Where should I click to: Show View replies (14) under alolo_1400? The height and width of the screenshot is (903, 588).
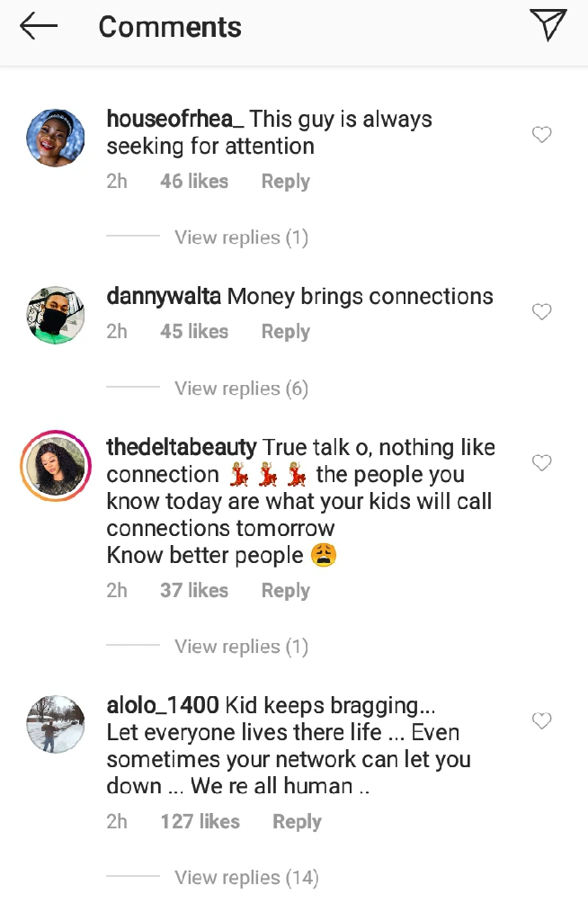coord(246,878)
